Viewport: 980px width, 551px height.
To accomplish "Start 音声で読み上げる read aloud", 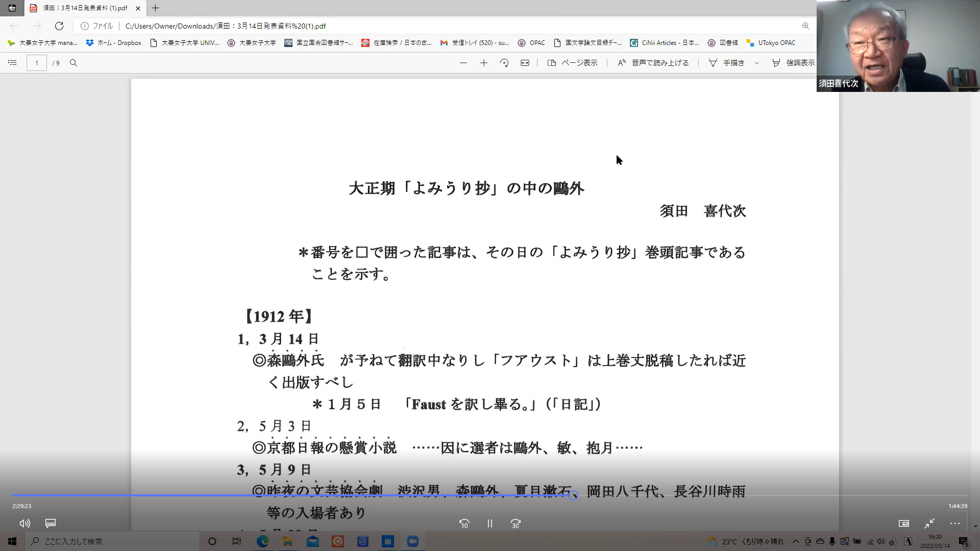I will pyautogui.click(x=653, y=63).
